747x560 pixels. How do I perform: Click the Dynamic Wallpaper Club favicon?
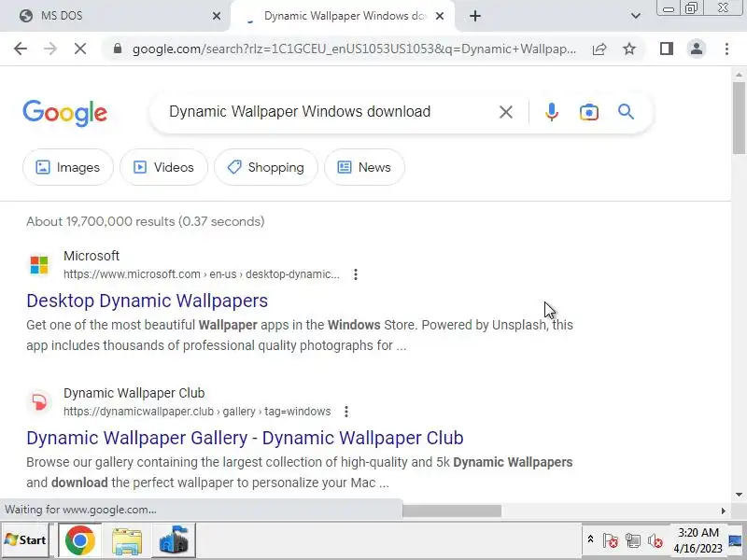tap(39, 402)
